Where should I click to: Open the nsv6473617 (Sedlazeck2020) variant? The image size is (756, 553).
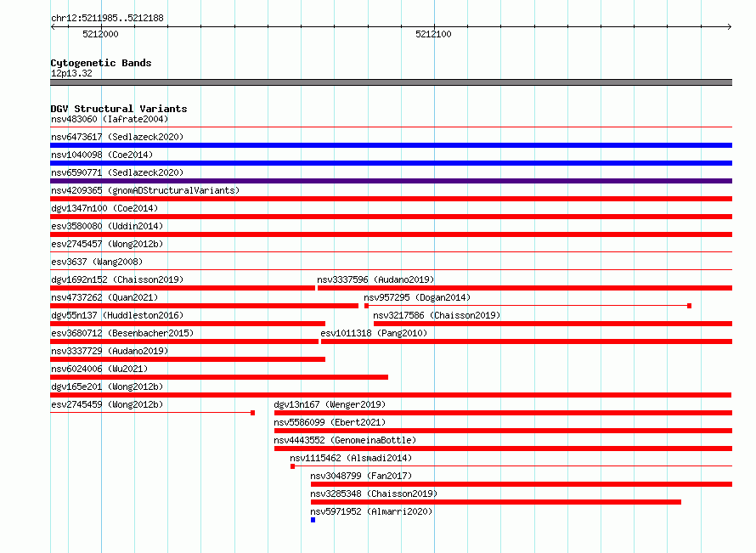point(117,137)
